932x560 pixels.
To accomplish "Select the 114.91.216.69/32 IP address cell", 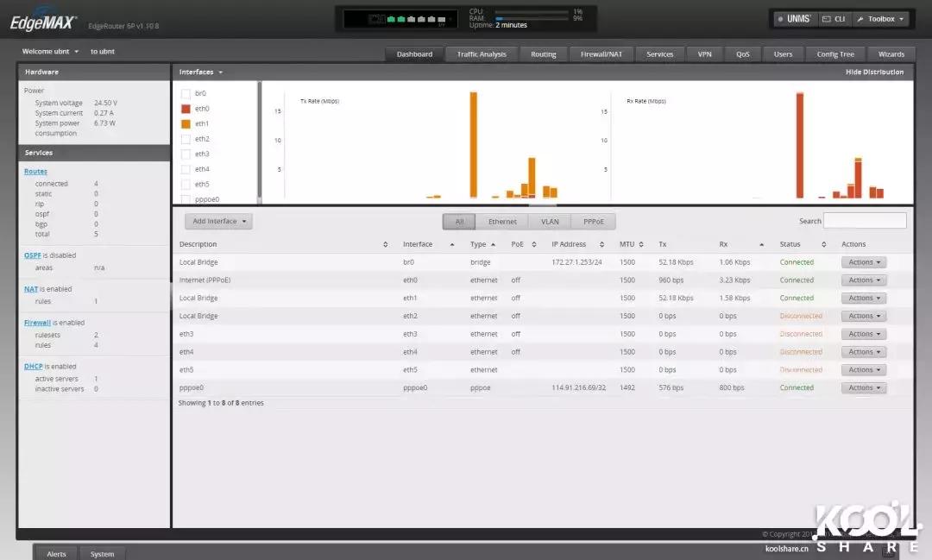I will point(578,387).
